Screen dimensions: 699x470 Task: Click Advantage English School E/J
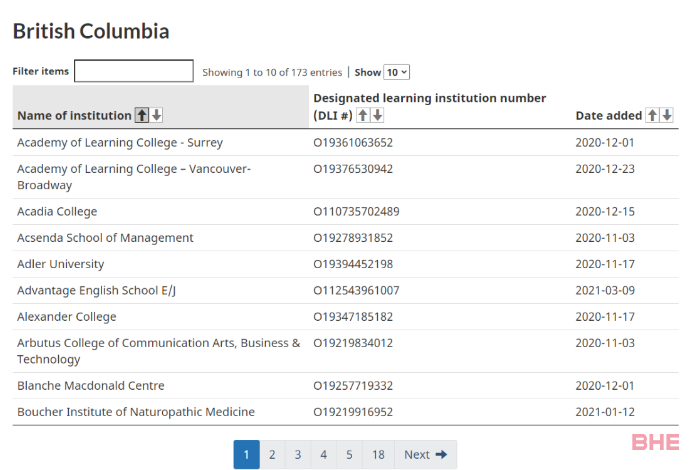point(96,290)
